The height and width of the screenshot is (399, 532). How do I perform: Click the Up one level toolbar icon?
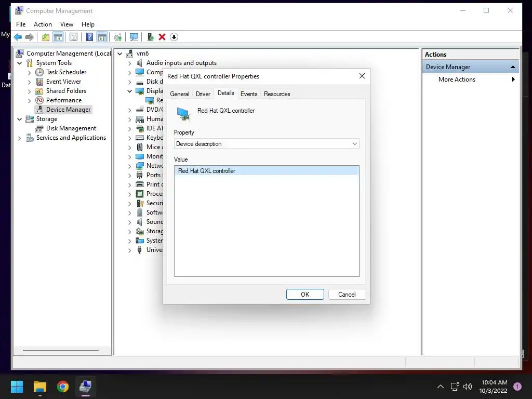tap(46, 37)
